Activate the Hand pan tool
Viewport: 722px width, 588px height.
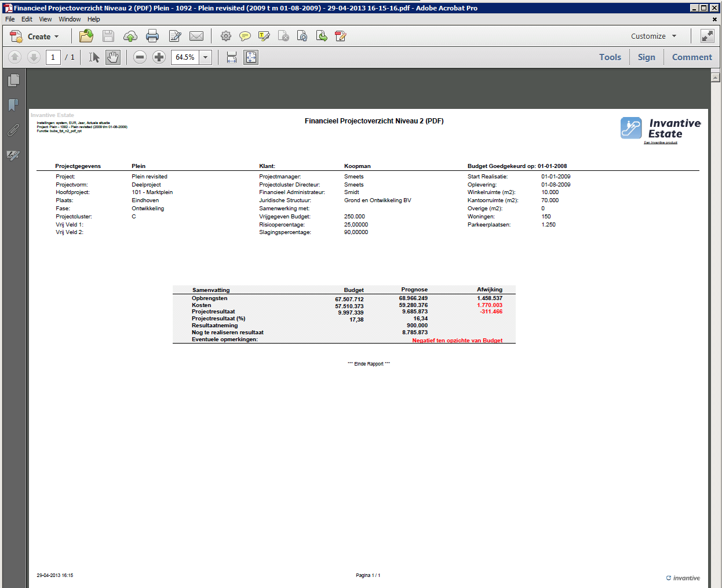click(113, 57)
